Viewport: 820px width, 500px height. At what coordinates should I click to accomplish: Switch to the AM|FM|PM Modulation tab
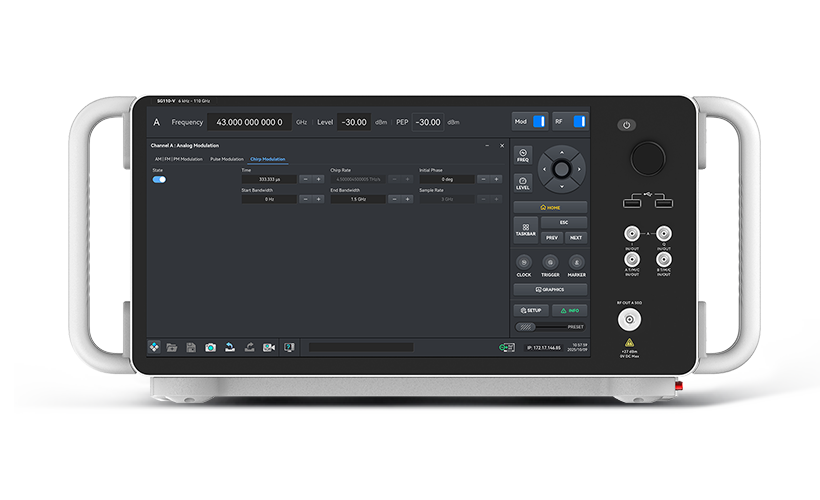pyautogui.click(x=178, y=159)
